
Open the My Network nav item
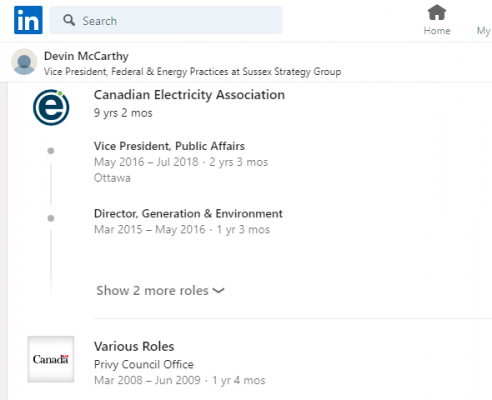484,31
